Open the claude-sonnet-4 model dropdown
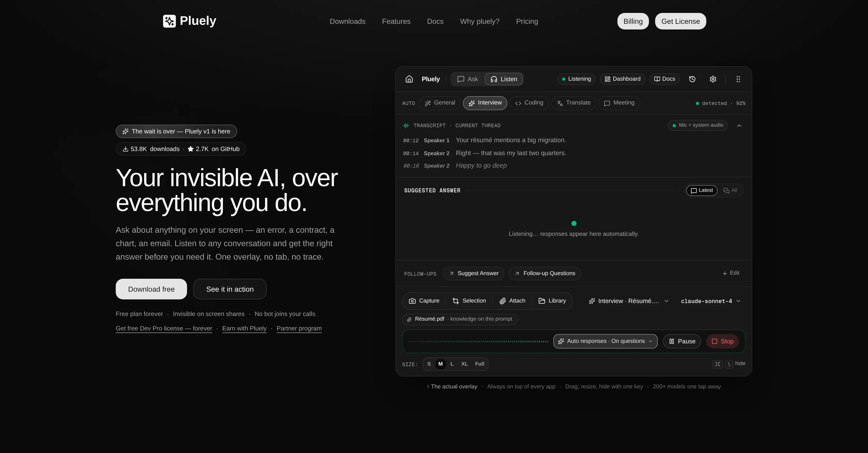The height and width of the screenshot is (453, 868). point(710,301)
